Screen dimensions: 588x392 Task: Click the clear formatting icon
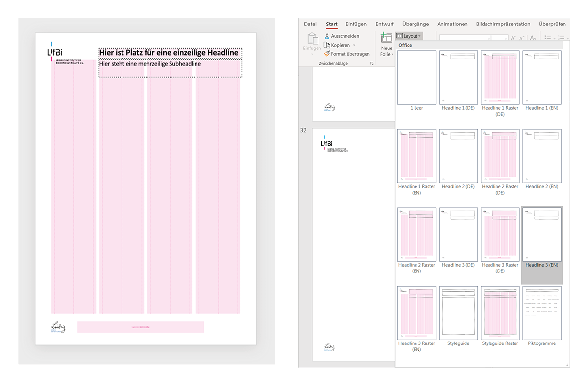point(533,38)
